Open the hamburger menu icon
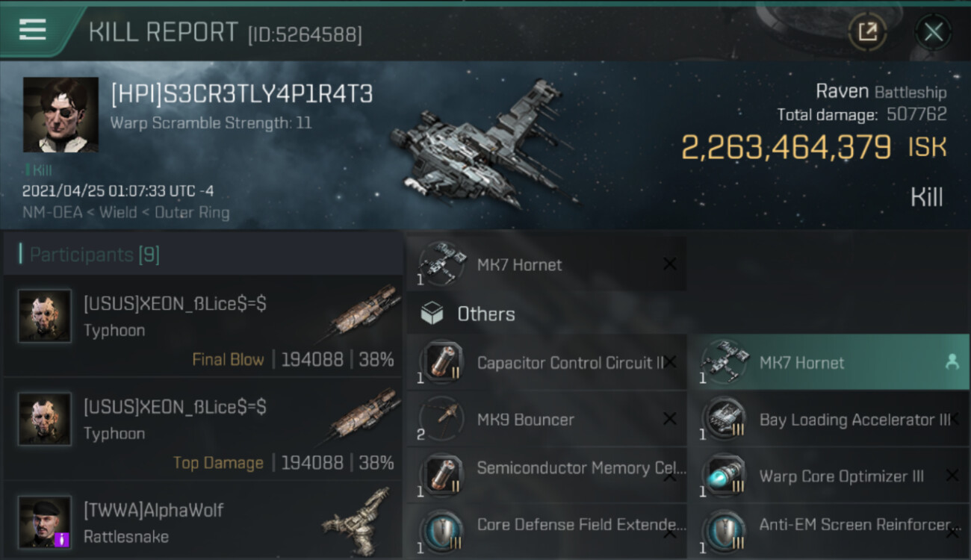The width and height of the screenshot is (971, 560). (32, 30)
